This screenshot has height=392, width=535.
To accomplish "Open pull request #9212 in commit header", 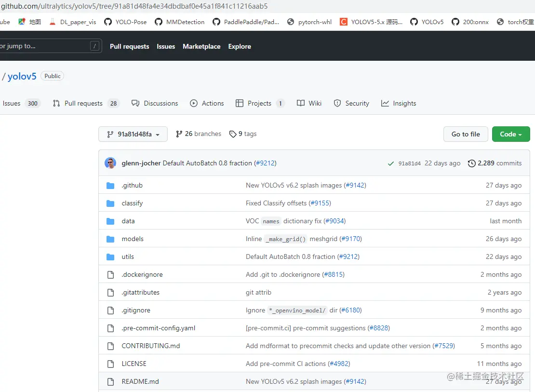I will [x=266, y=163].
